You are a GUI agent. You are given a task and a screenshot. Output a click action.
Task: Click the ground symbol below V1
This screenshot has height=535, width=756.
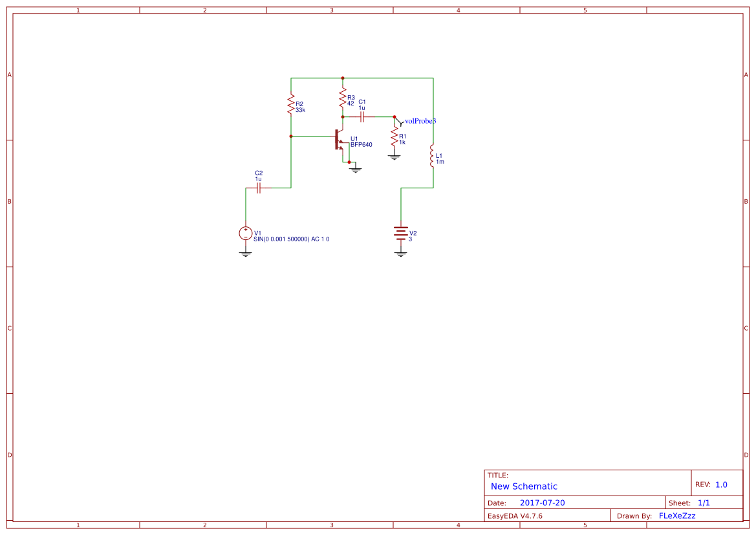(245, 254)
